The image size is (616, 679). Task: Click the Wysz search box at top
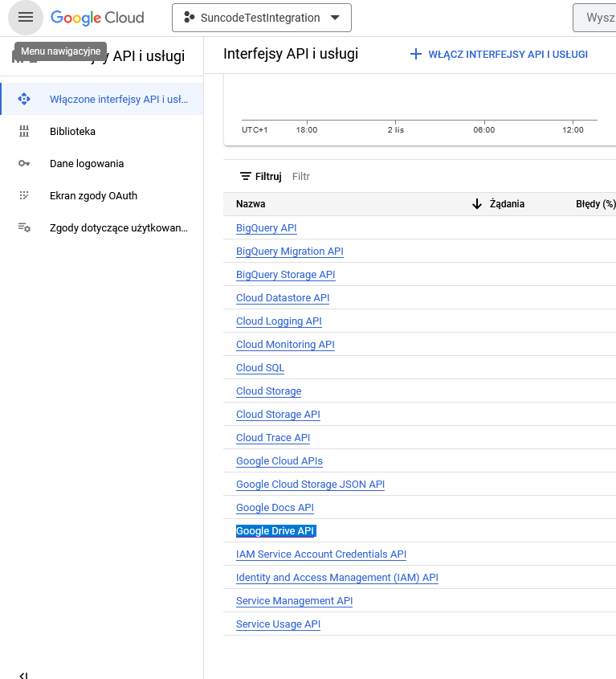(594, 18)
